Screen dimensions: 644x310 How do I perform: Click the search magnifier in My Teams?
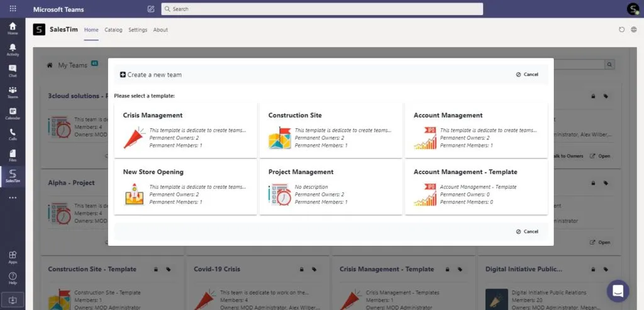609,65
